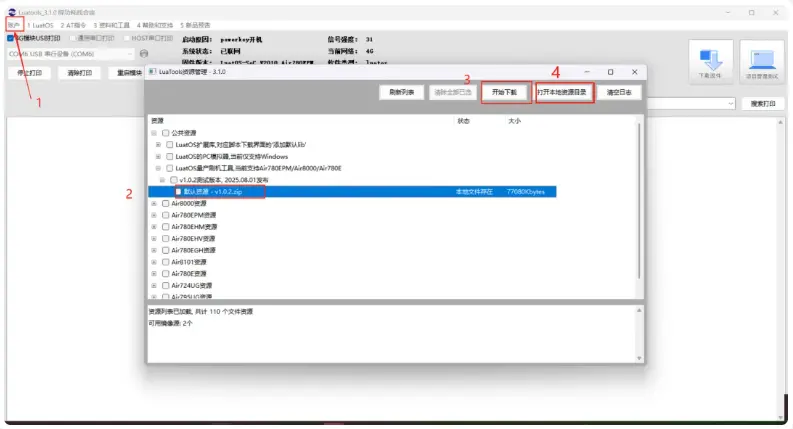This screenshot has height=429, width=793.
Task: Check the Air780EPM资源 checkbox
Action: pos(165,215)
